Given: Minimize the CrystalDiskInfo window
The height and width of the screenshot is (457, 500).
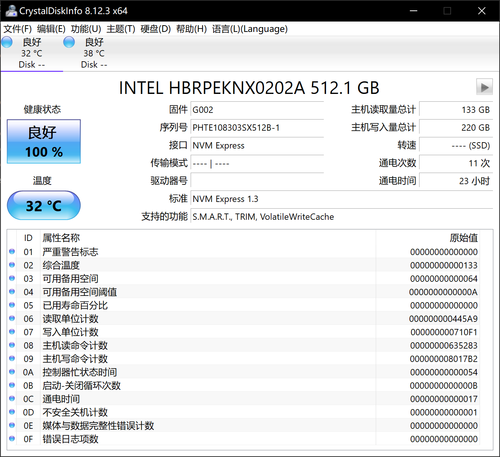Looking at the screenshot, I should click(414, 11).
